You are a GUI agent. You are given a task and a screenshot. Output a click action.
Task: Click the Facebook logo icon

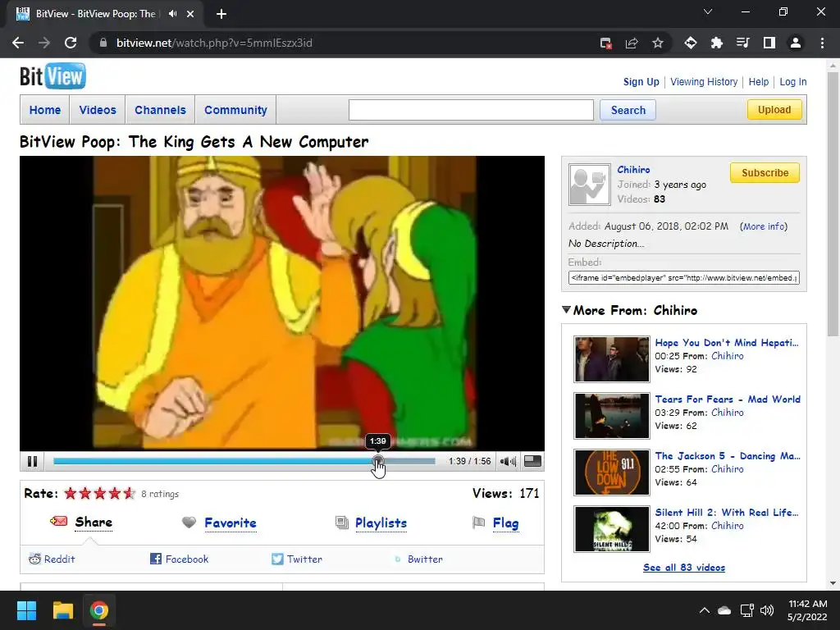pos(155,559)
